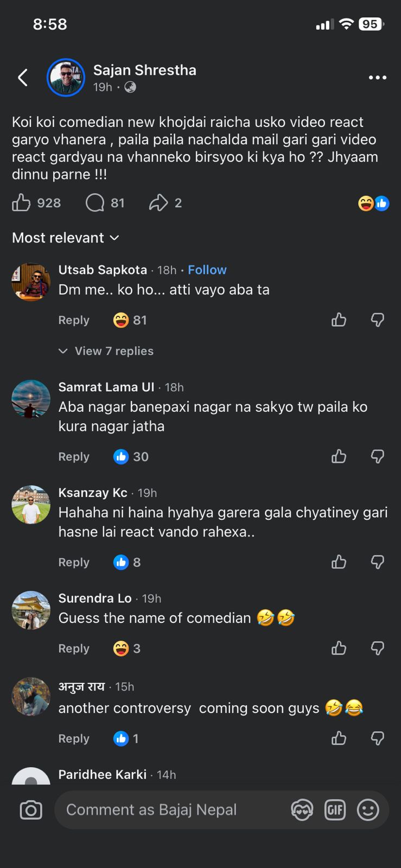
Task: View post reactions summary emojis
Action: 374,203
